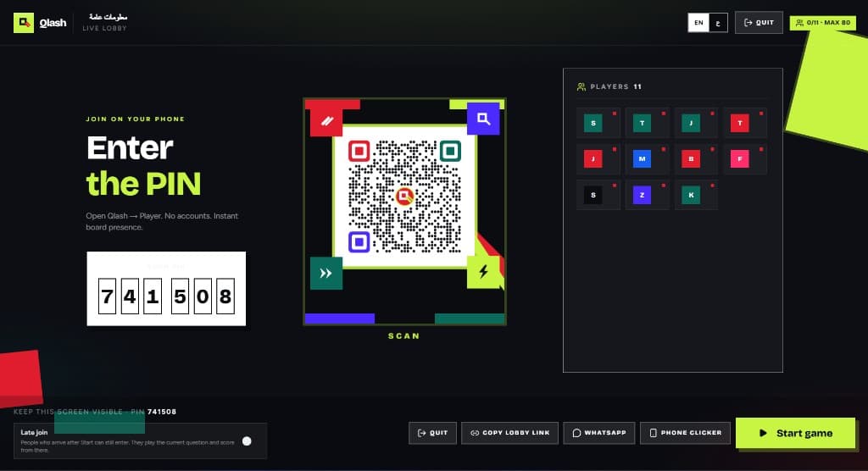Click the PIN digit box showing 7

[107, 296]
